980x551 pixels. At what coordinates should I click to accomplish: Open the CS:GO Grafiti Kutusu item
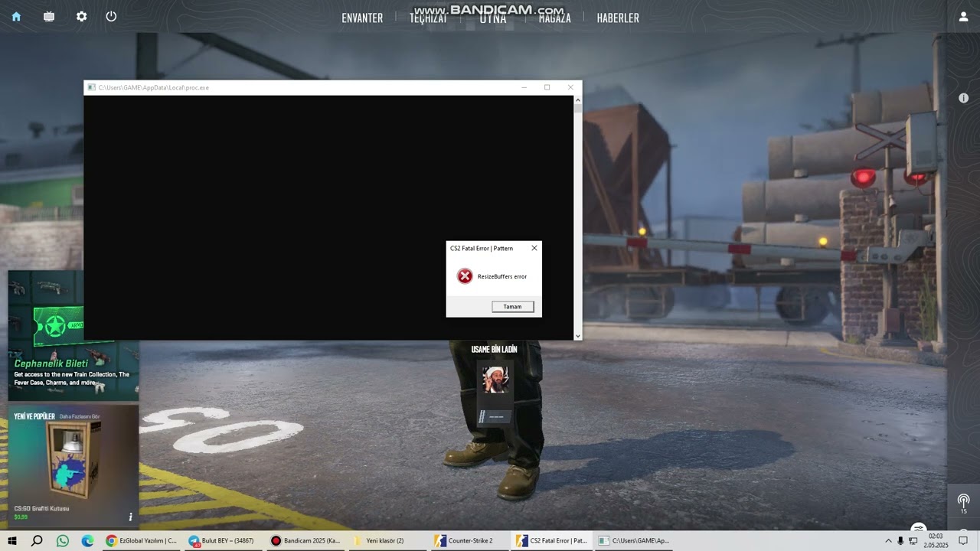pyautogui.click(x=73, y=467)
